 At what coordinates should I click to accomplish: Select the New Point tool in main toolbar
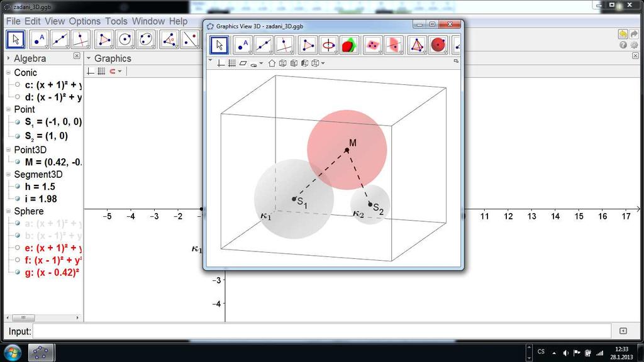[x=39, y=40]
